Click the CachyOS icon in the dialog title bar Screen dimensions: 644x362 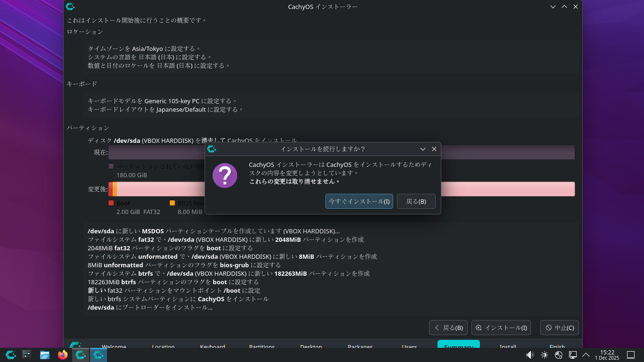(212, 149)
